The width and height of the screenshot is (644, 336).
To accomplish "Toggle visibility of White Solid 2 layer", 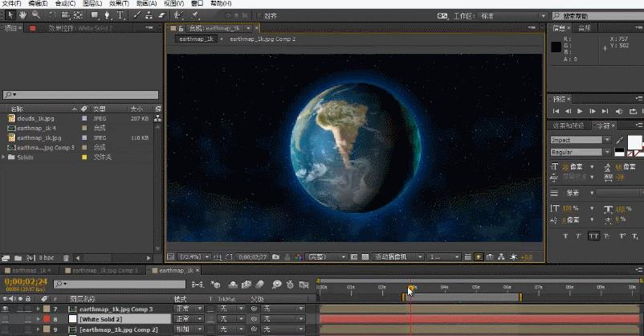I will coord(6,319).
